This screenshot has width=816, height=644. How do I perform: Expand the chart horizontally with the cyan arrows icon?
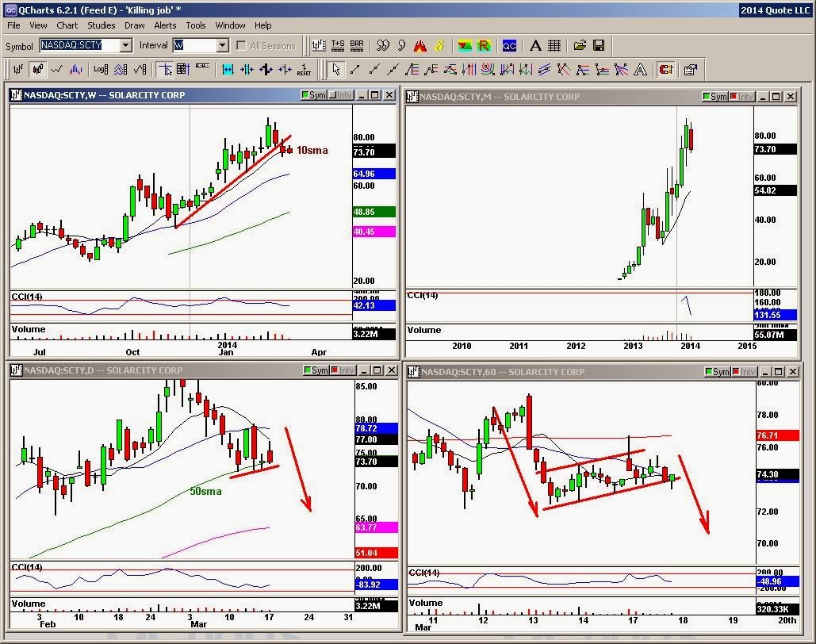pos(228,69)
